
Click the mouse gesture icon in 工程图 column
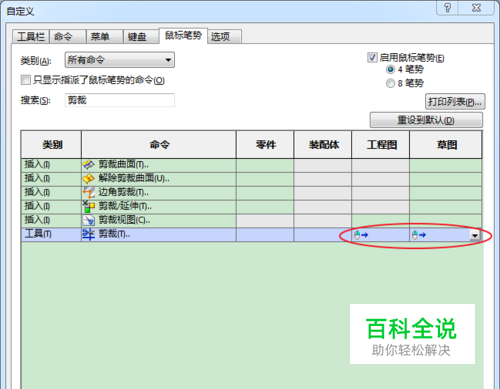(361, 235)
